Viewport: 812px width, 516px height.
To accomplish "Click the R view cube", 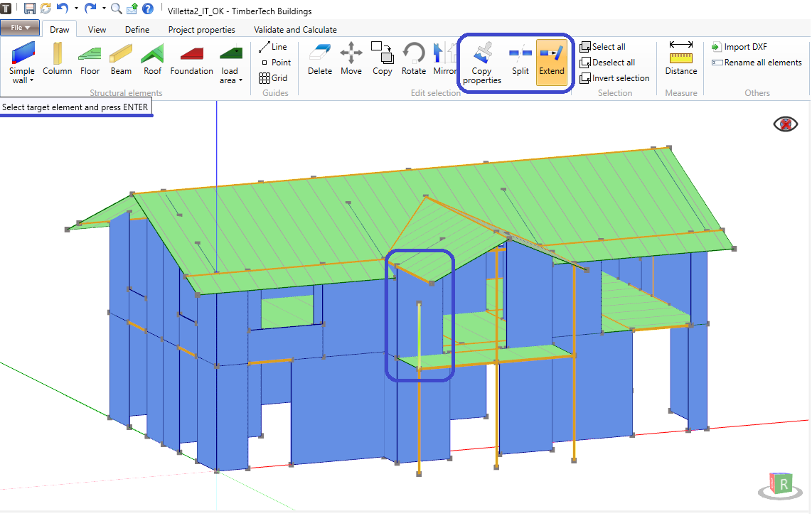I will [x=781, y=485].
